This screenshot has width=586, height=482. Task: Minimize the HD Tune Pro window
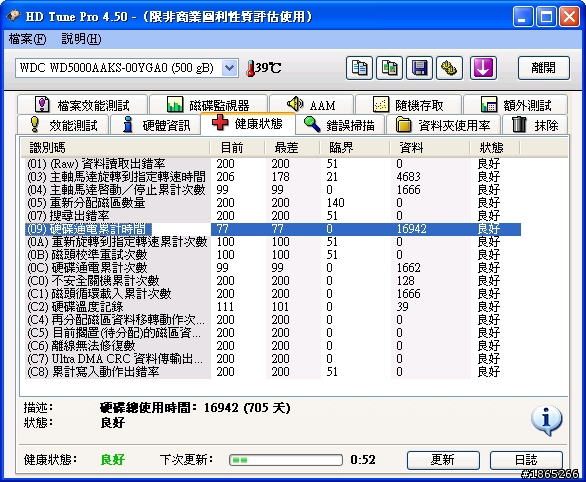pyautogui.click(x=522, y=16)
